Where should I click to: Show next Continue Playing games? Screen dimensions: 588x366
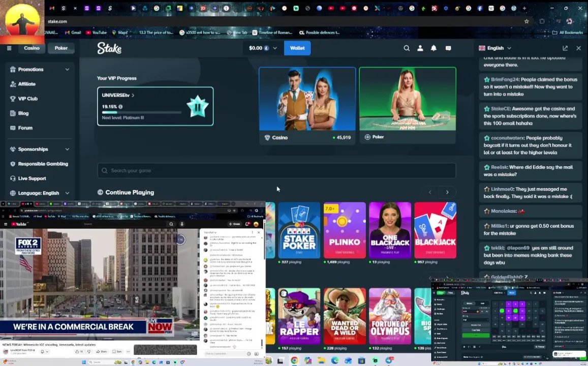point(447,192)
